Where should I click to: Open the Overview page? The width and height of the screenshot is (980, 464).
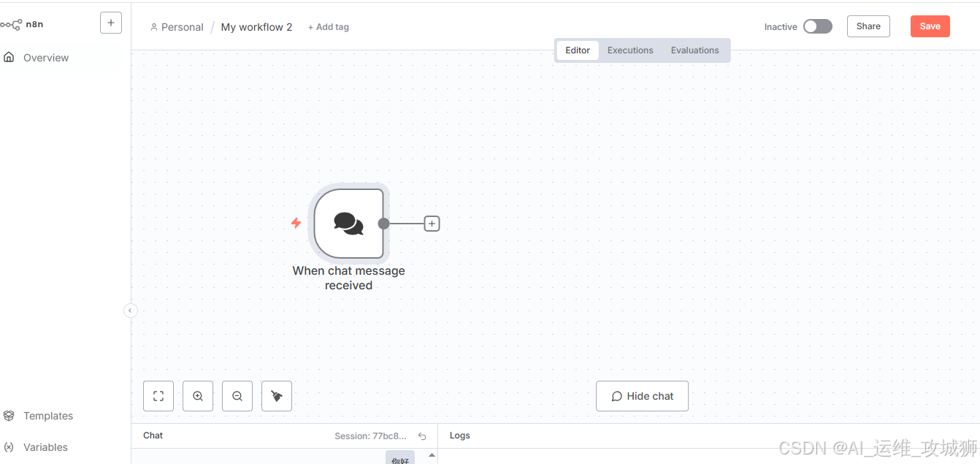pos(45,58)
